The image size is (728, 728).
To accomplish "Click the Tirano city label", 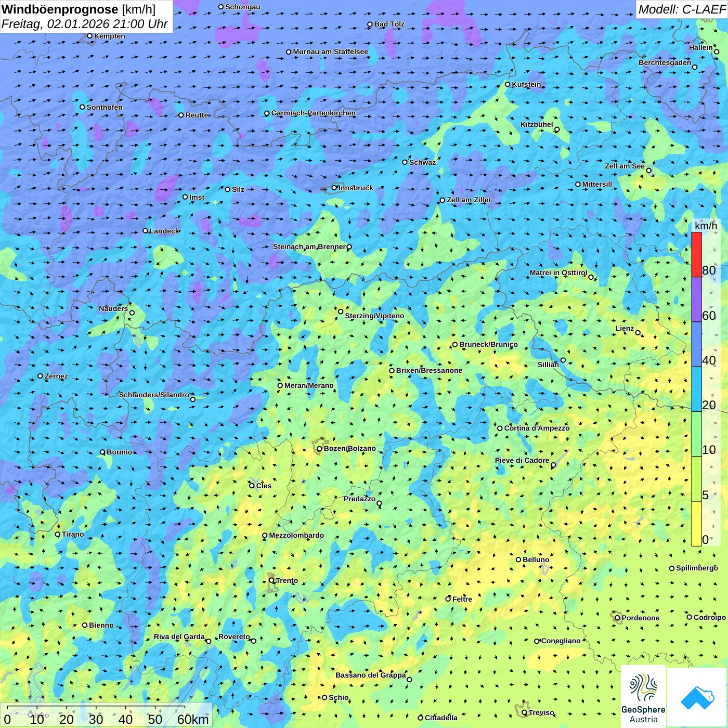I will [x=73, y=534].
